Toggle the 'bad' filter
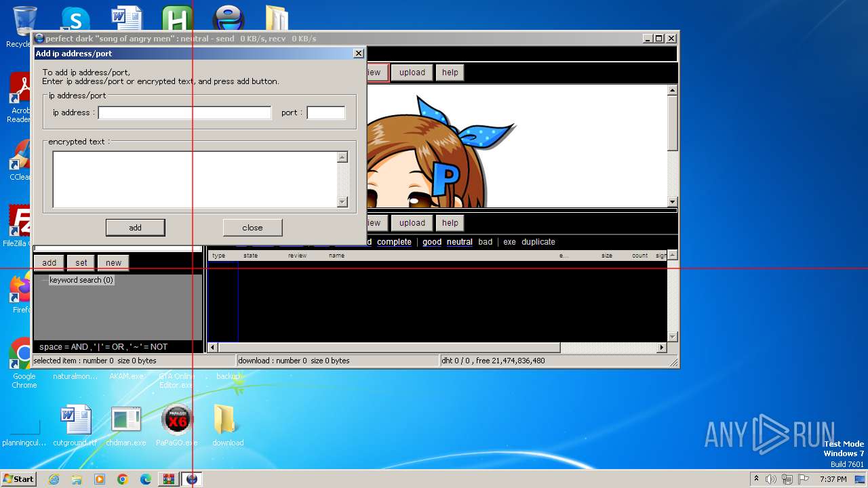868x488 pixels. click(x=485, y=242)
